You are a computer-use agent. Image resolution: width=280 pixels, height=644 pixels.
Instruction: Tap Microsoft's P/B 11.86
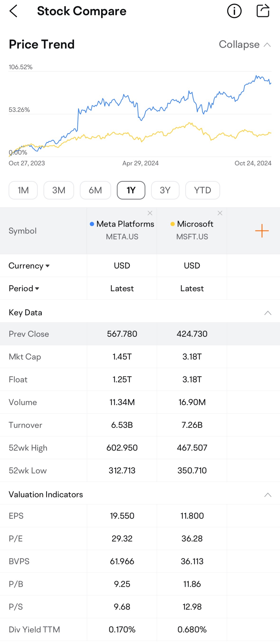click(192, 584)
